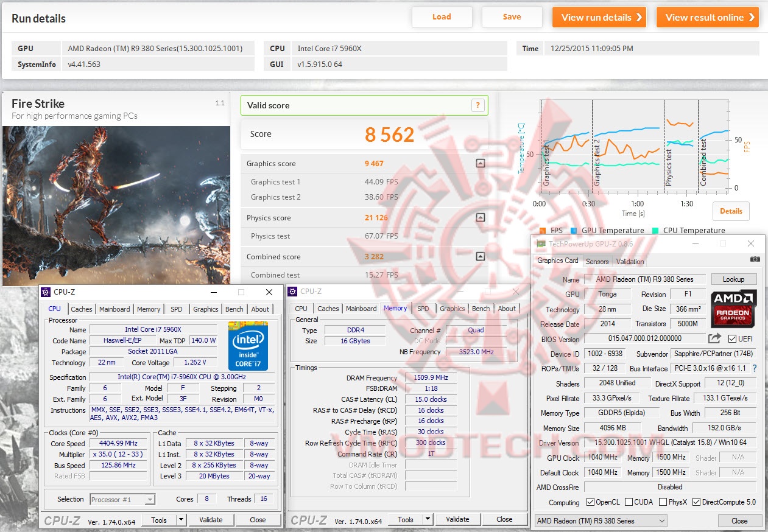Click the NB Frequency value 3523.0 MHz
768x532 pixels.
tap(476, 352)
